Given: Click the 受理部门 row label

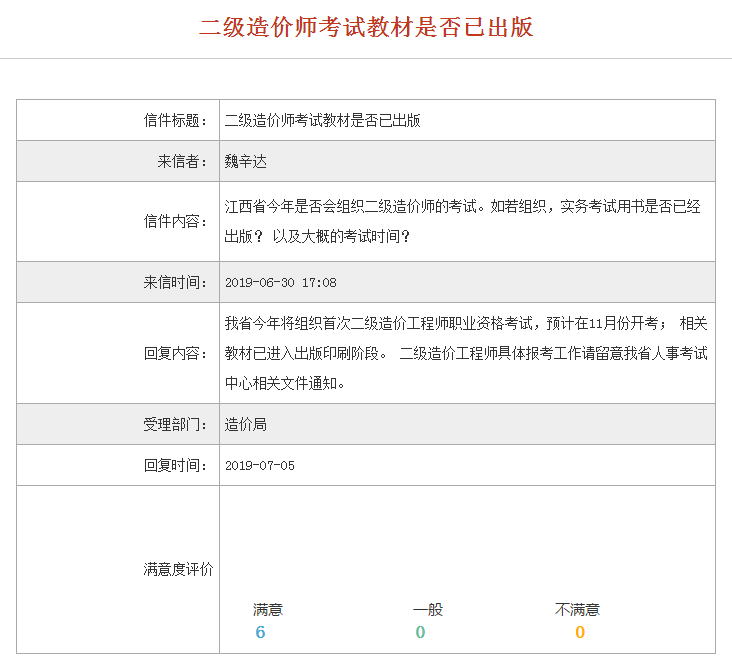Looking at the screenshot, I should (176, 424).
